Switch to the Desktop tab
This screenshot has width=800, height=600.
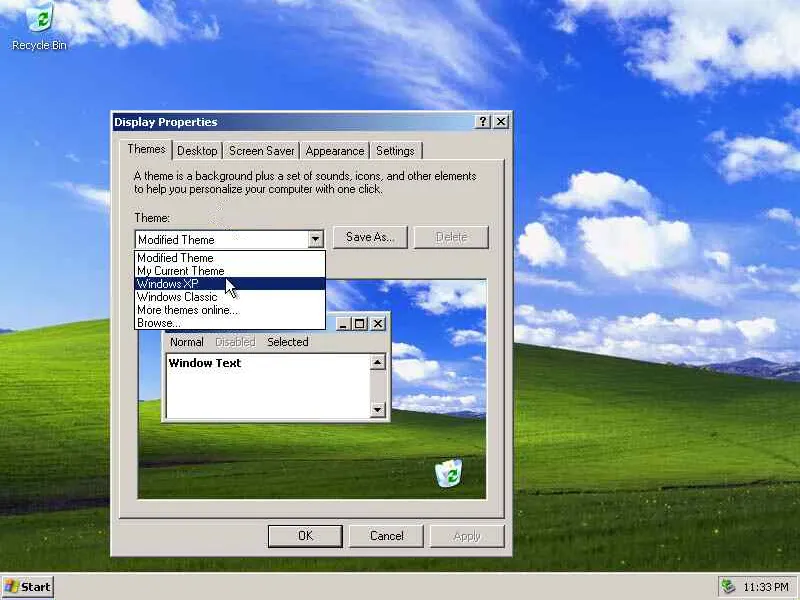click(x=197, y=151)
